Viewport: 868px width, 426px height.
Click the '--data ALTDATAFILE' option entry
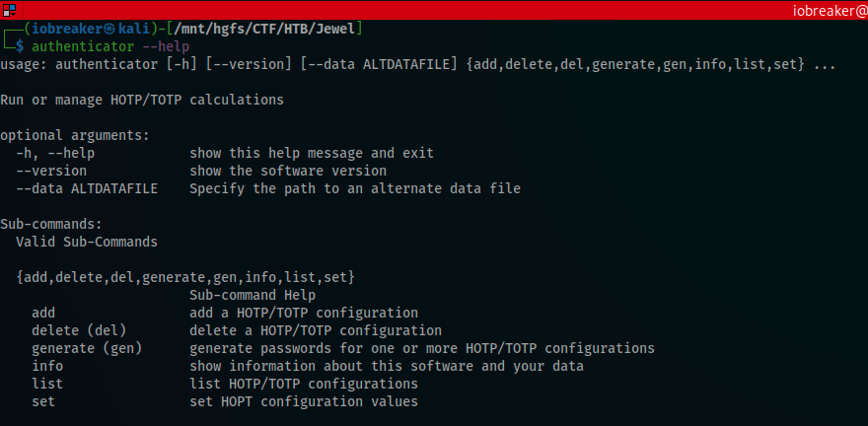point(87,188)
